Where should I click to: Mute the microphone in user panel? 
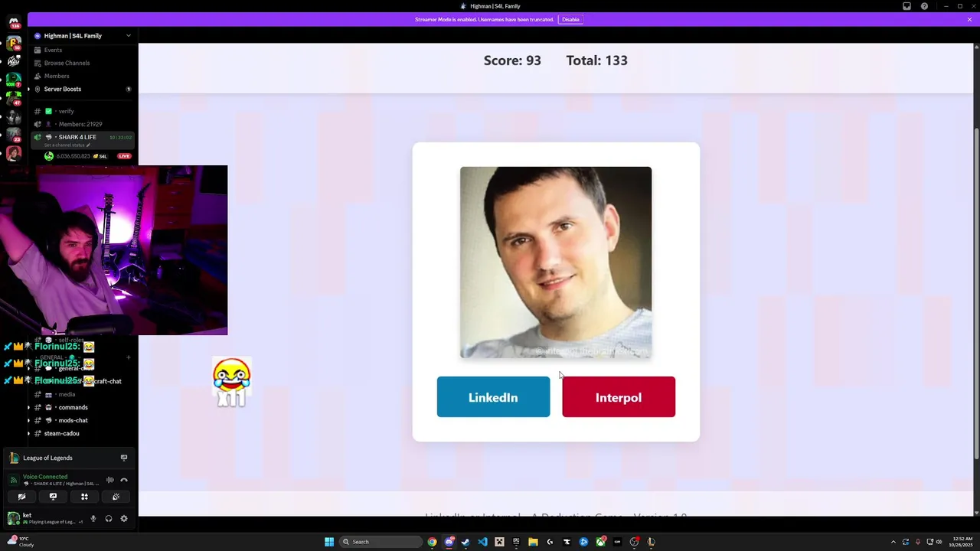coord(93,519)
